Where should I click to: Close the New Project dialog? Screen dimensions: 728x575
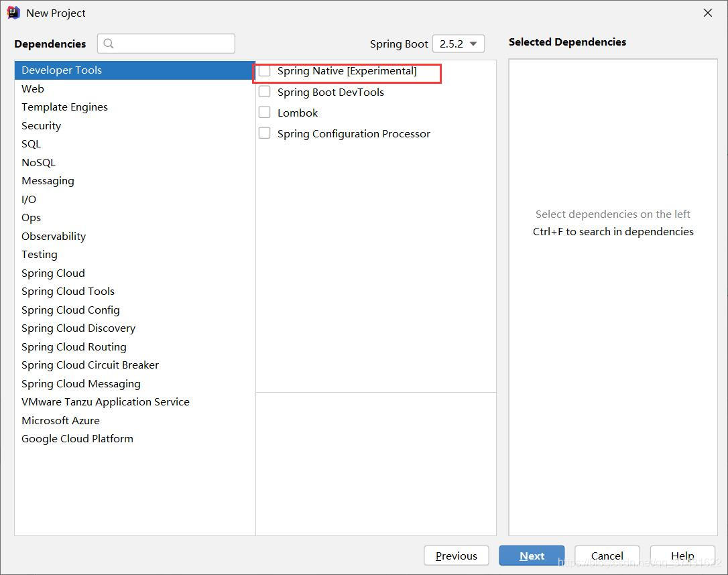pyautogui.click(x=708, y=13)
